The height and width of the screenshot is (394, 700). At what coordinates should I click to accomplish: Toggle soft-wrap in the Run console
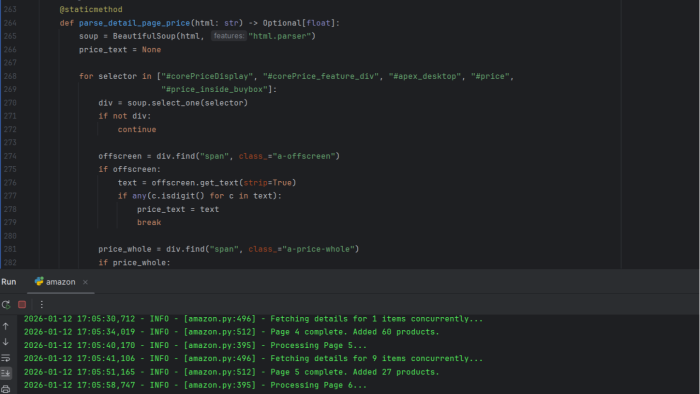[6, 358]
